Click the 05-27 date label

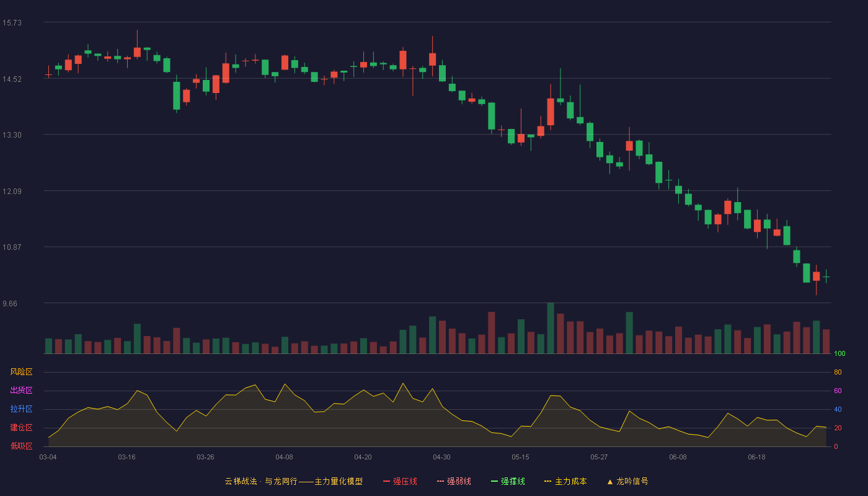point(599,457)
